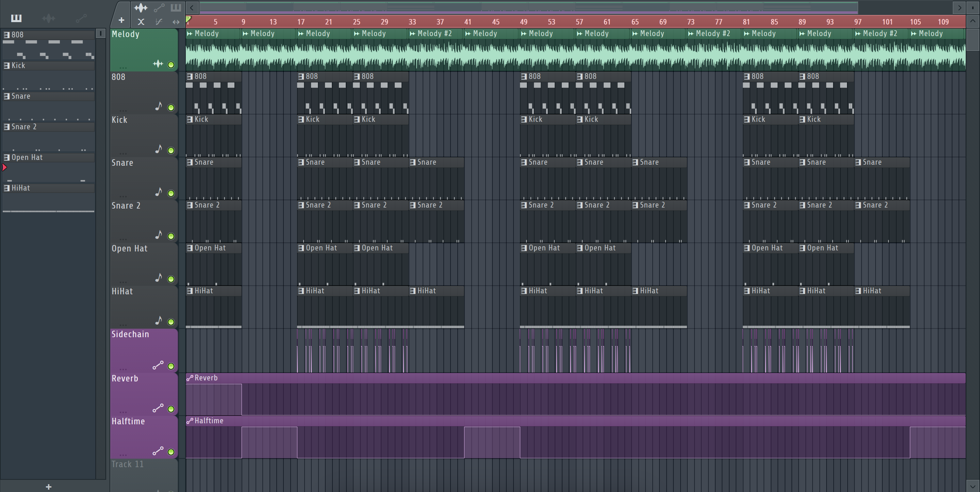This screenshot has width=980, height=492.
Task: Click the fade curve icon in playlist toolbar
Action: (159, 22)
